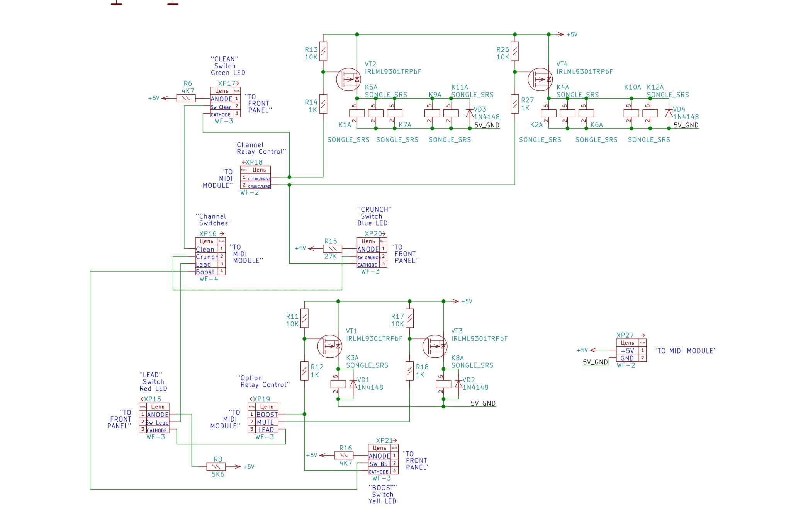Click the XP16 Channel Switches connector
The height and width of the screenshot is (532, 791).
[x=210, y=257]
